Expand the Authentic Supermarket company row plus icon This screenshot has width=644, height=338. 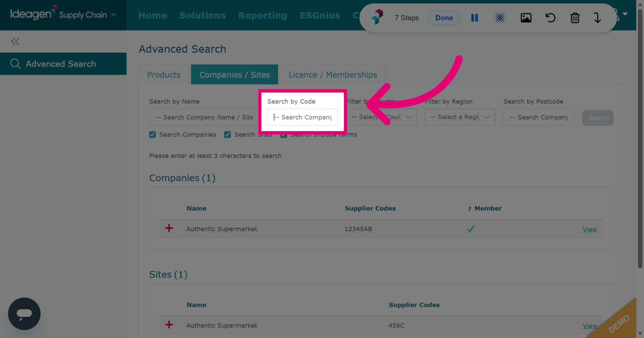point(169,228)
